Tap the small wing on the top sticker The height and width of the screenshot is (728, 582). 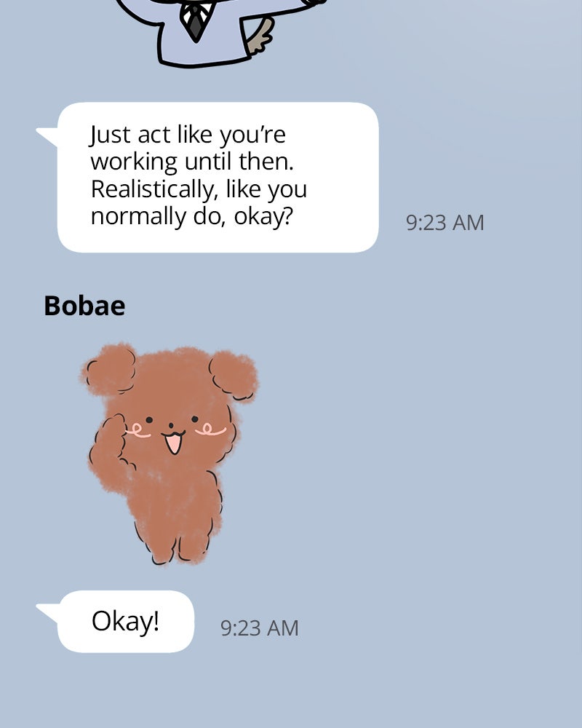pyautogui.click(x=261, y=35)
